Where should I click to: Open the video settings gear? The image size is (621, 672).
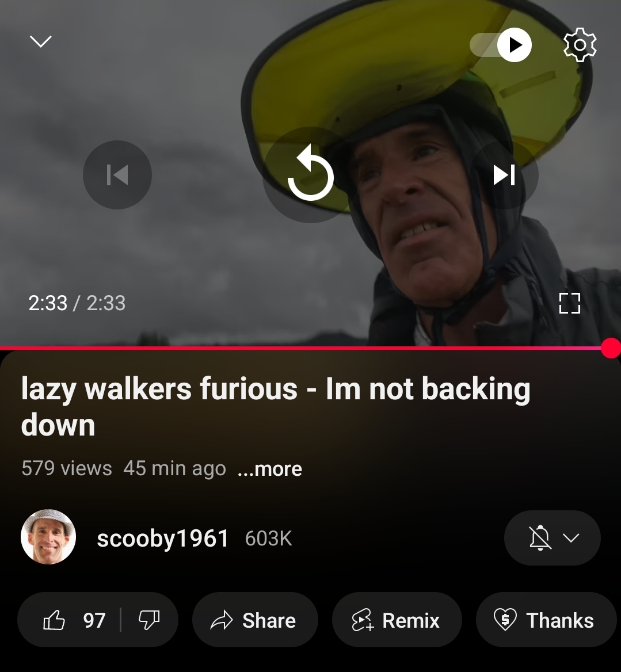[x=580, y=45]
